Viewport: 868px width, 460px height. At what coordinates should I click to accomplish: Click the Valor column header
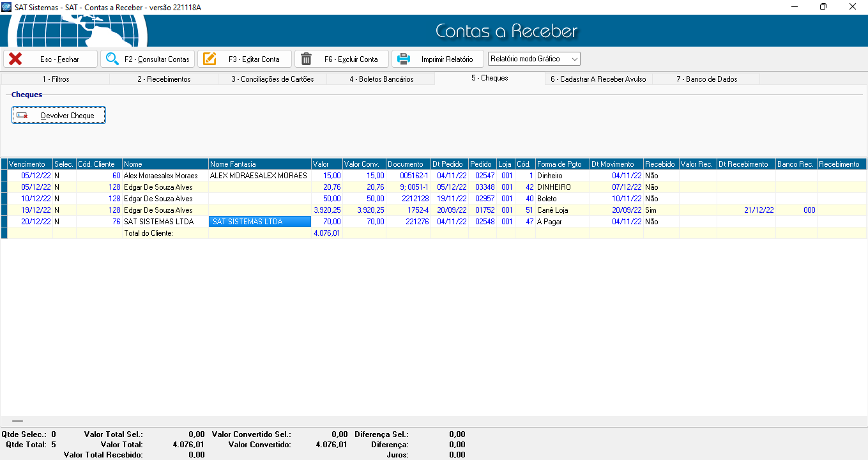[x=326, y=164]
